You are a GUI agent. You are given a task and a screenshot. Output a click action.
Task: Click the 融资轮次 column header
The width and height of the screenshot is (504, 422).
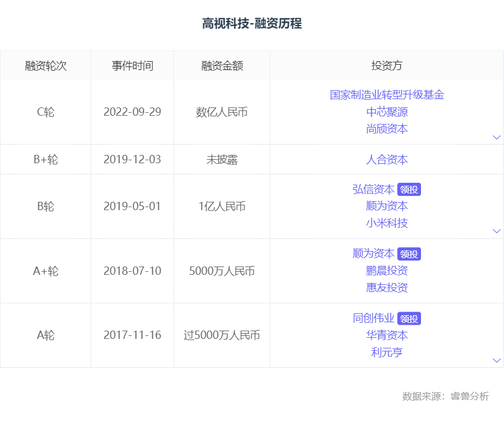pyautogui.click(x=46, y=66)
